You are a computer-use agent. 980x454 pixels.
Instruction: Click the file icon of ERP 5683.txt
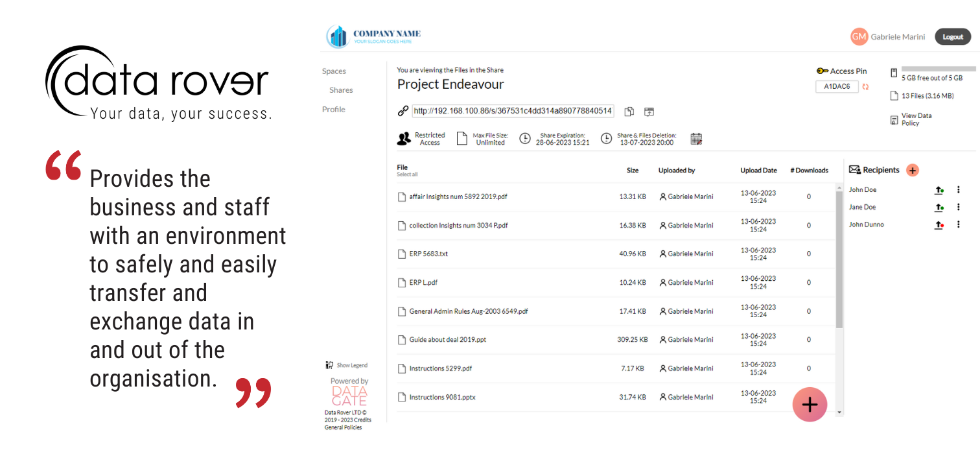point(402,254)
